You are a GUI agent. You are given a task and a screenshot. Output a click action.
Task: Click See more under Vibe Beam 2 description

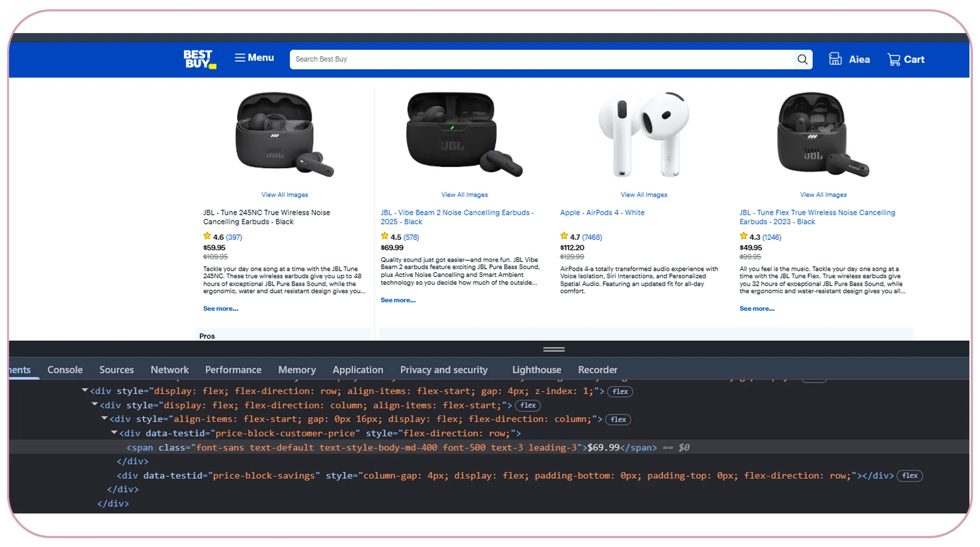(397, 300)
